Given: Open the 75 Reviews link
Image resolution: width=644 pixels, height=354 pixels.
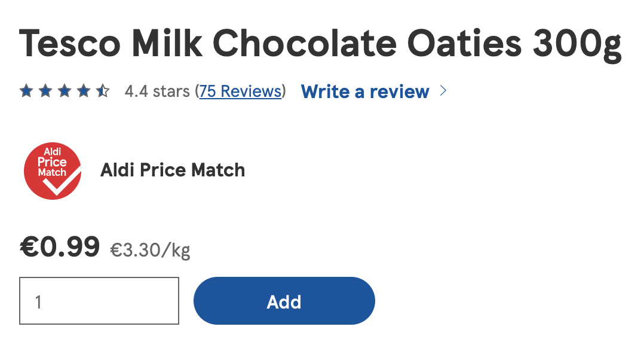Looking at the screenshot, I should [x=240, y=91].
